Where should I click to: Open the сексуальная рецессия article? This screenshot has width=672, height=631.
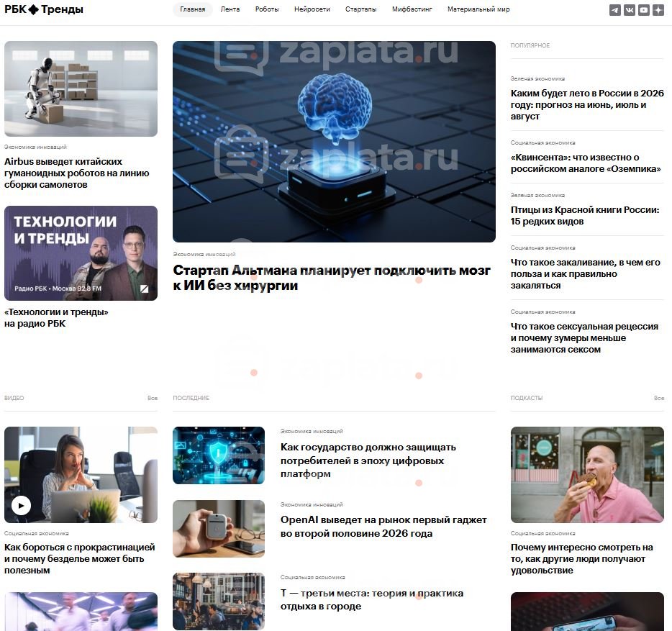click(584, 337)
